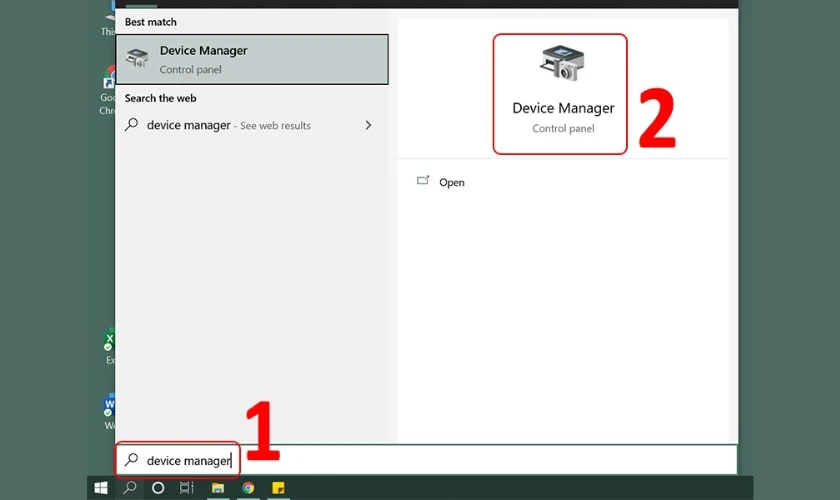This screenshot has width=840, height=500.
Task: Click the magnifier icon next to web search
Action: [x=131, y=125]
